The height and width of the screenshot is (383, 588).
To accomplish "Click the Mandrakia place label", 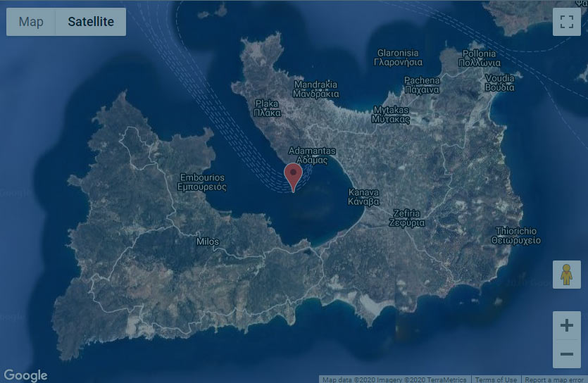I will 315,89.
